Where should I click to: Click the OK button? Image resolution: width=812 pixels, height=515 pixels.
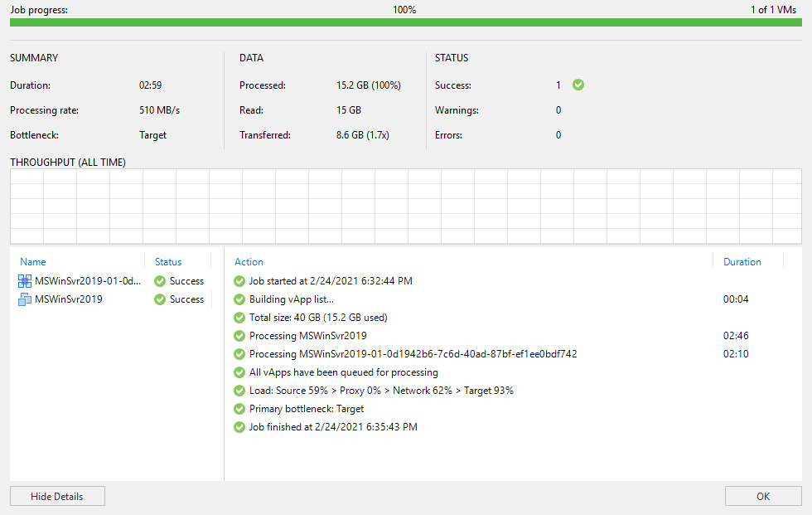click(763, 496)
